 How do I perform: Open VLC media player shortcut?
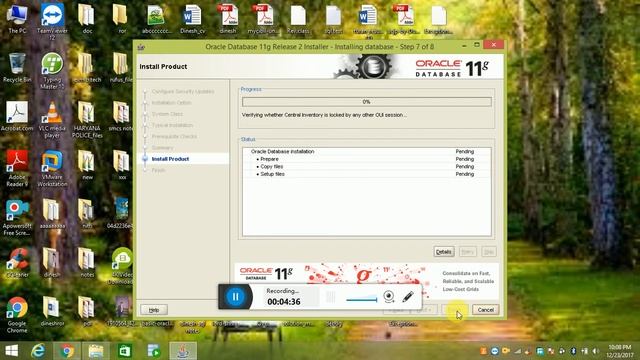[52, 120]
